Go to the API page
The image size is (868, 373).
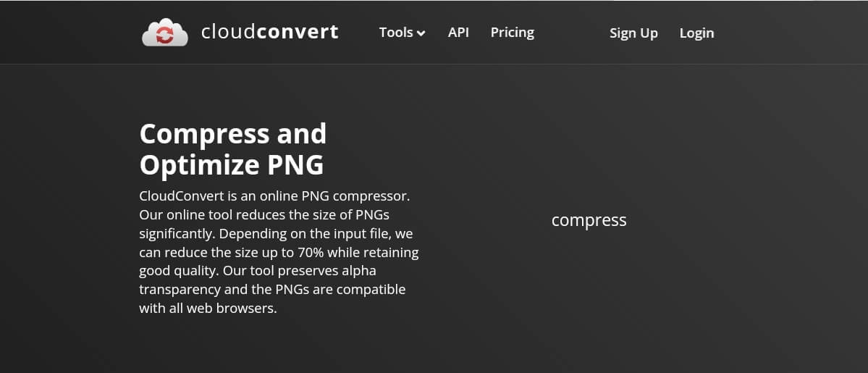(458, 32)
